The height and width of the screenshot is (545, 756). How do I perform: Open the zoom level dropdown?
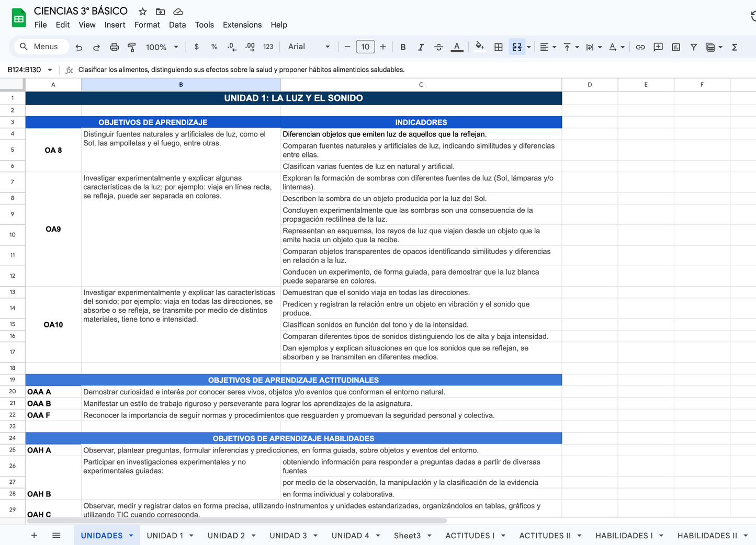pyautogui.click(x=162, y=47)
